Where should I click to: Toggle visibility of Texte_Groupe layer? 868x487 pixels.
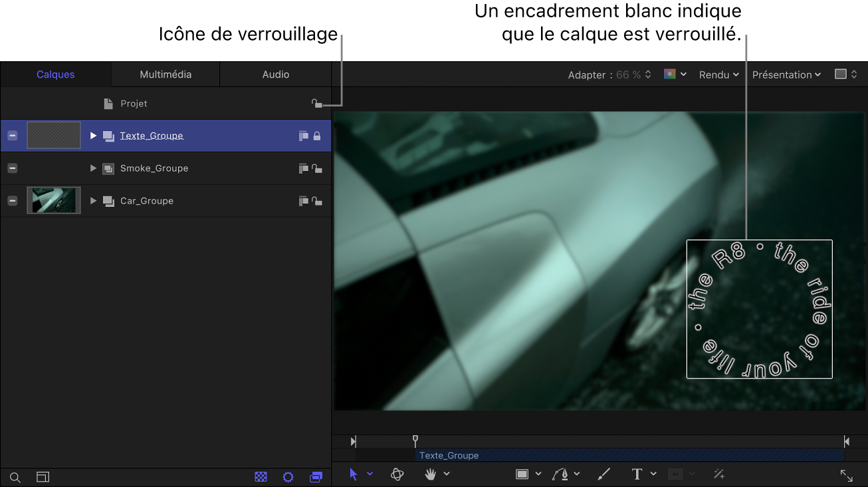pyautogui.click(x=13, y=136)
